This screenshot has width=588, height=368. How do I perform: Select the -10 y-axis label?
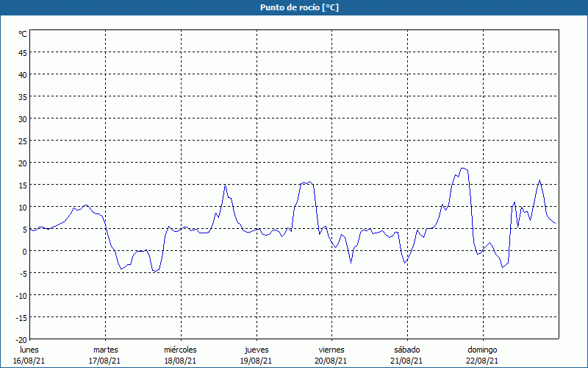[x=21, y=295]
